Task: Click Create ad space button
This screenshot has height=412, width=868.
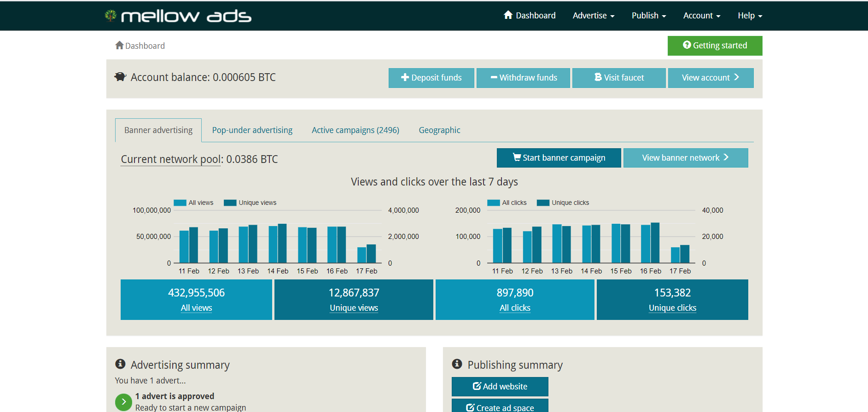Action: pos(500,406)
